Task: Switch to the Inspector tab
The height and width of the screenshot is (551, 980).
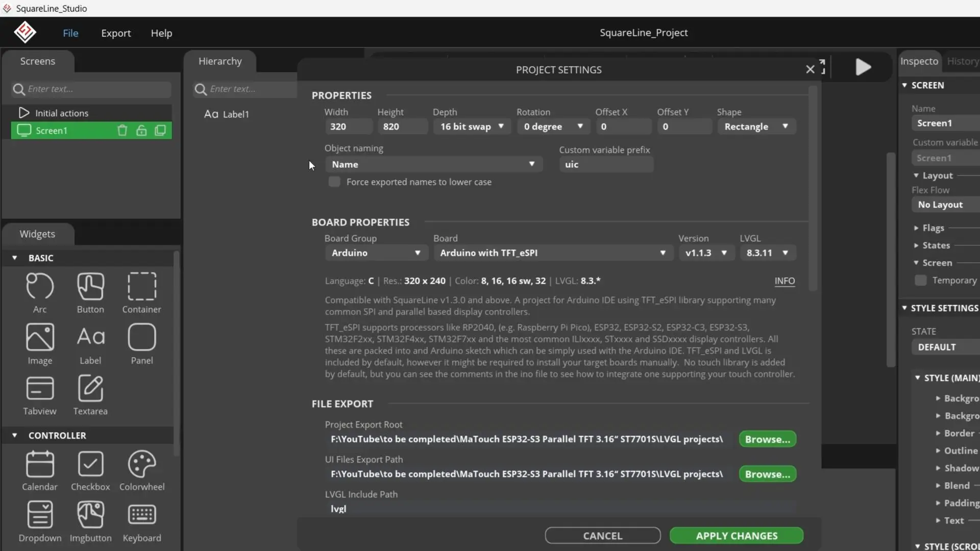Action: coord(919,61)
